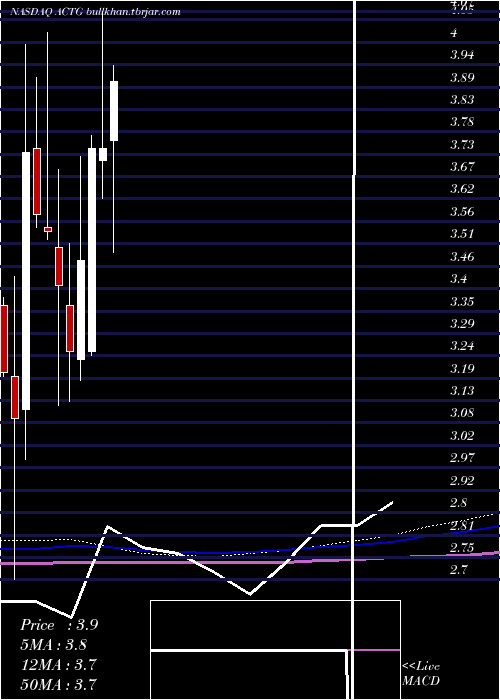Image resolution: width=500 pixels, height=700 pixels.
Task: Click the 3.73 price axis label
Action: [462, 145]
